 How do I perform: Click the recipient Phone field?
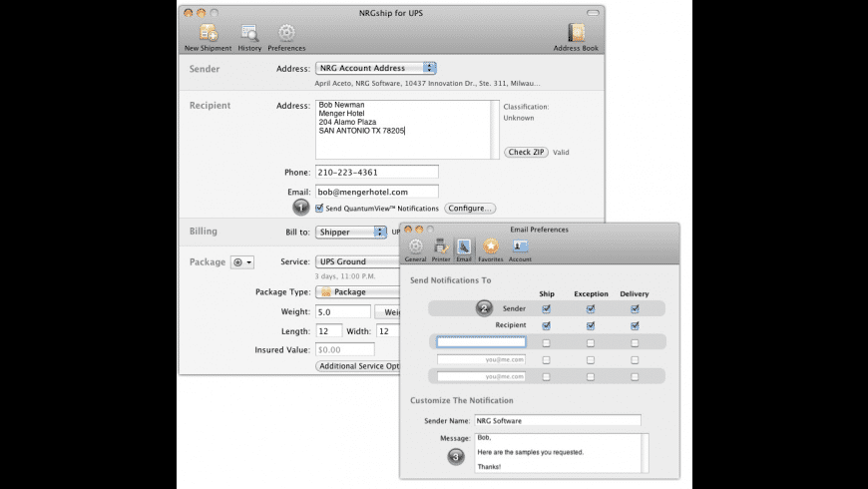coord(377,173)
